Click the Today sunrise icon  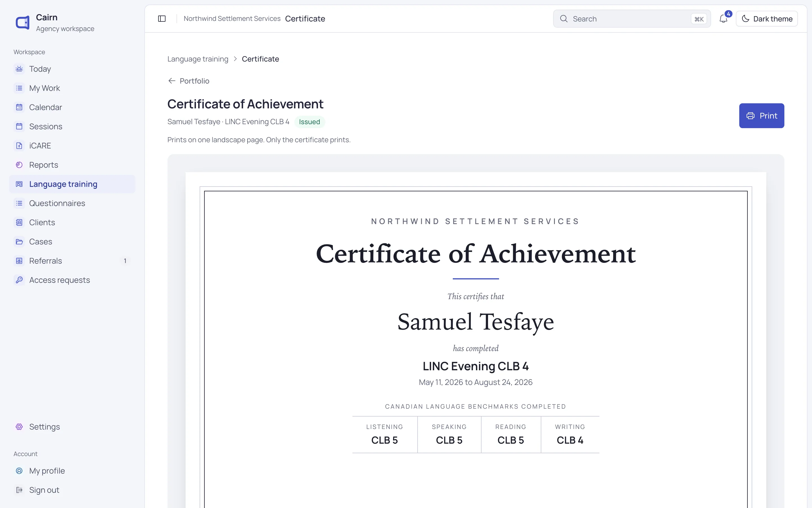click(x=19, y=69)
